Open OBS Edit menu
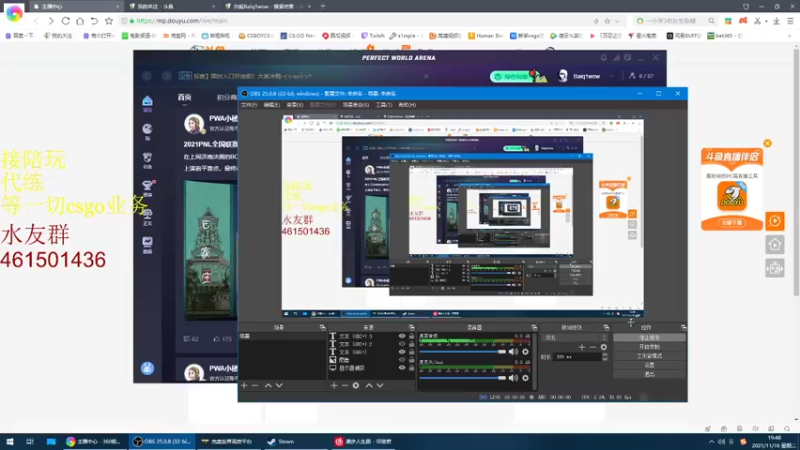Viewport: 800px width, 450px height. click(271, 105)
